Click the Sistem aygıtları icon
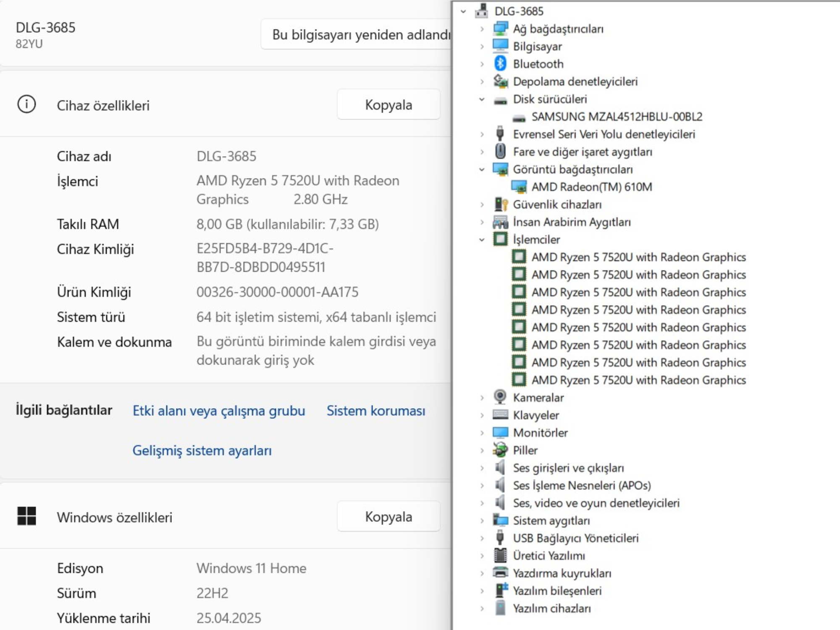The height and width of the screenshot is (630, 840). tap(500, 520)
